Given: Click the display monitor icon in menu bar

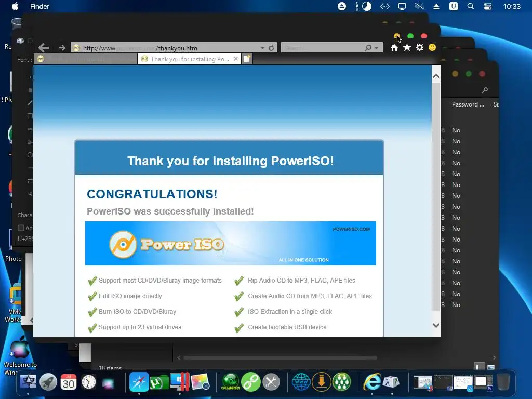Looking at the screenshot, I should click(402, 6).
